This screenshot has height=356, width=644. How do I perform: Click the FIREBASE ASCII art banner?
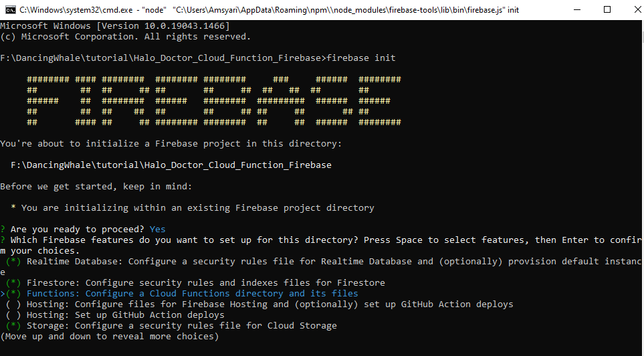213,101
